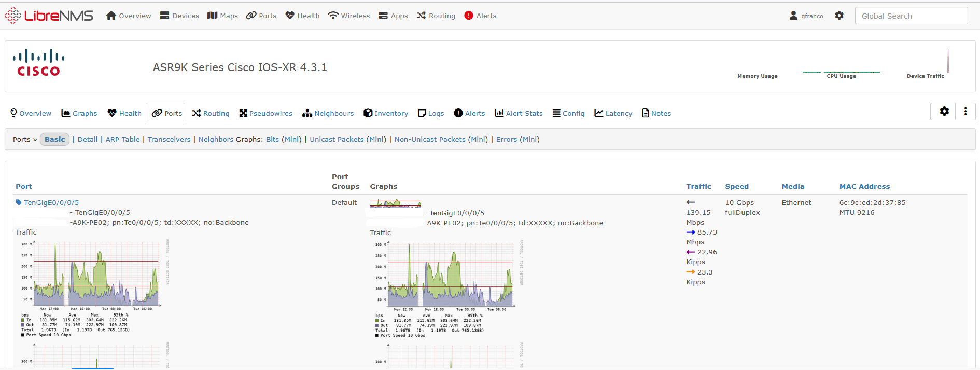
Task: Show Bits graphs for ports
Action: click(x=272, y=139)
